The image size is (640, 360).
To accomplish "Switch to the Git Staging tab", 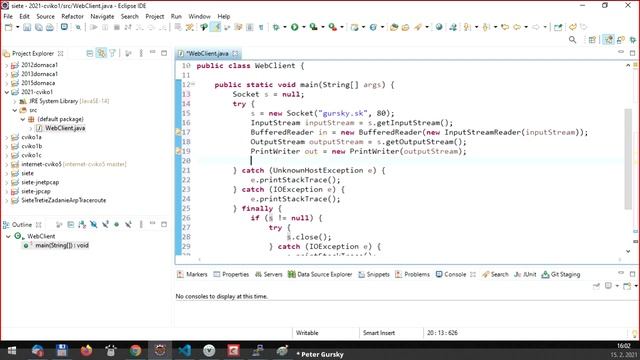I will (561, 274).
